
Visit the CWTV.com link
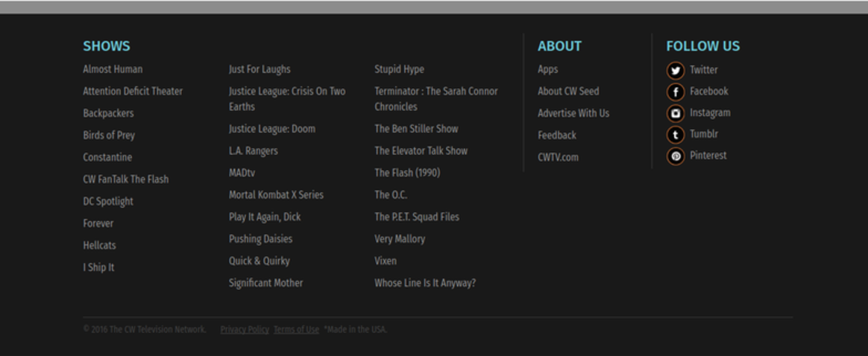point(558,158)
